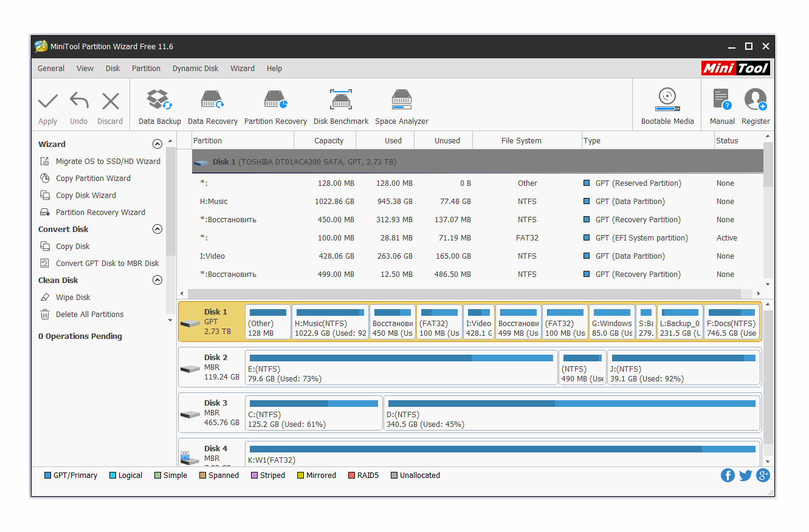Open the Partition menu
Screen dimensions: 809x532
(x=146, y=69)
